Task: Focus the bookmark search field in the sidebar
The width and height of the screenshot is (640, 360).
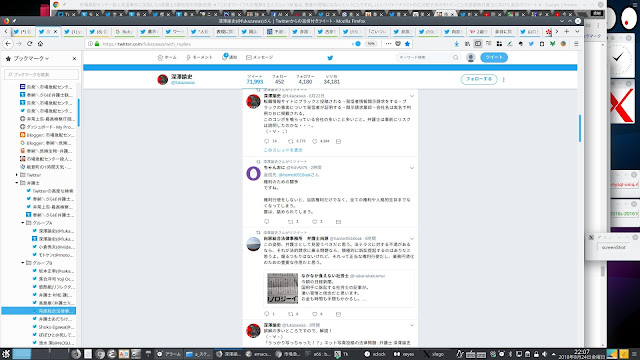Action: [41, 74]
